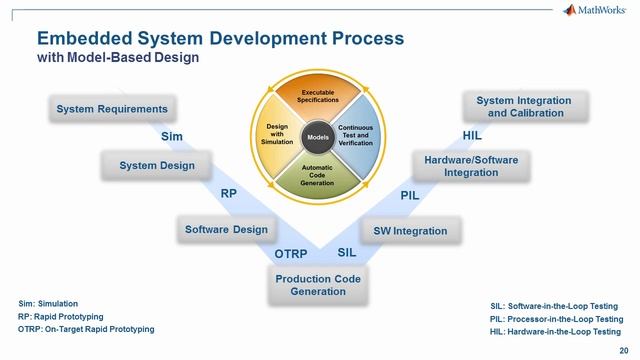This screenshot has width=640, height=360.
Task: Click the RP label on the V
Action: click(x=229, y=193)
